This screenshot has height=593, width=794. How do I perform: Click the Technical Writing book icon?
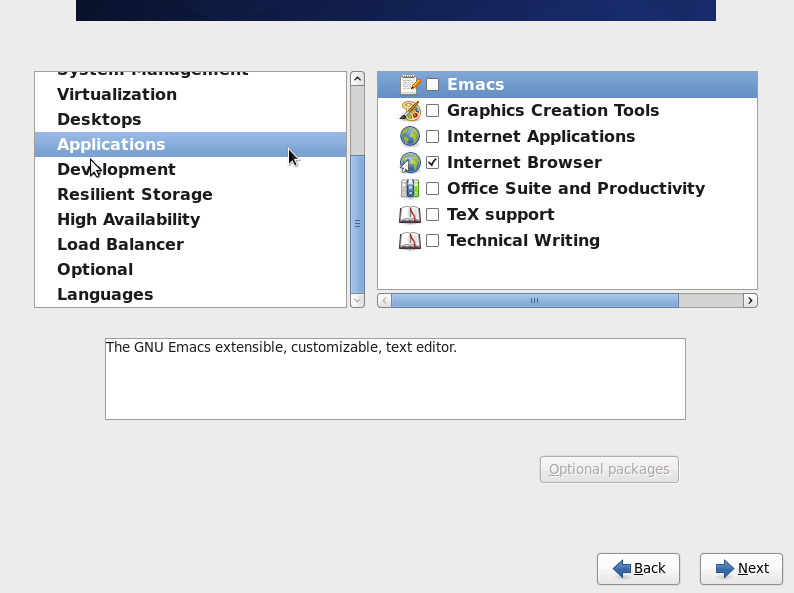pyautogui.click(x=410, y=241)
